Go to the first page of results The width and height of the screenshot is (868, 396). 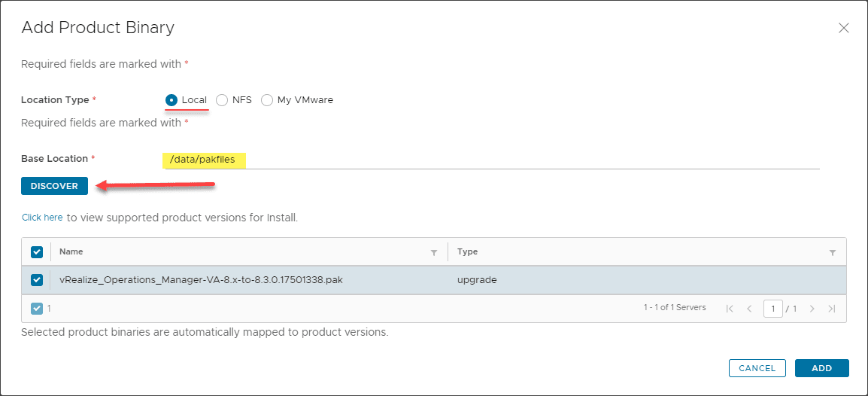point(730,309)
